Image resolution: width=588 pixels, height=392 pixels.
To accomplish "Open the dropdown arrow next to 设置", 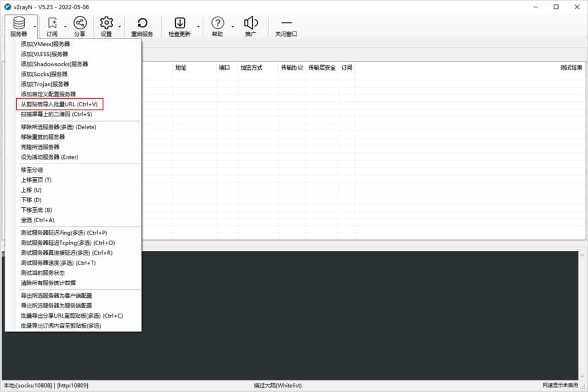I will [118, 27].
